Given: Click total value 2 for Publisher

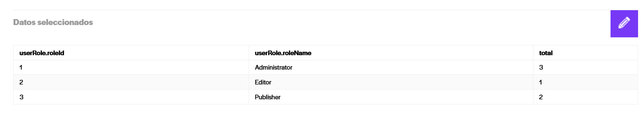Looking at the screenshot, I should click(x=541, y=97).
